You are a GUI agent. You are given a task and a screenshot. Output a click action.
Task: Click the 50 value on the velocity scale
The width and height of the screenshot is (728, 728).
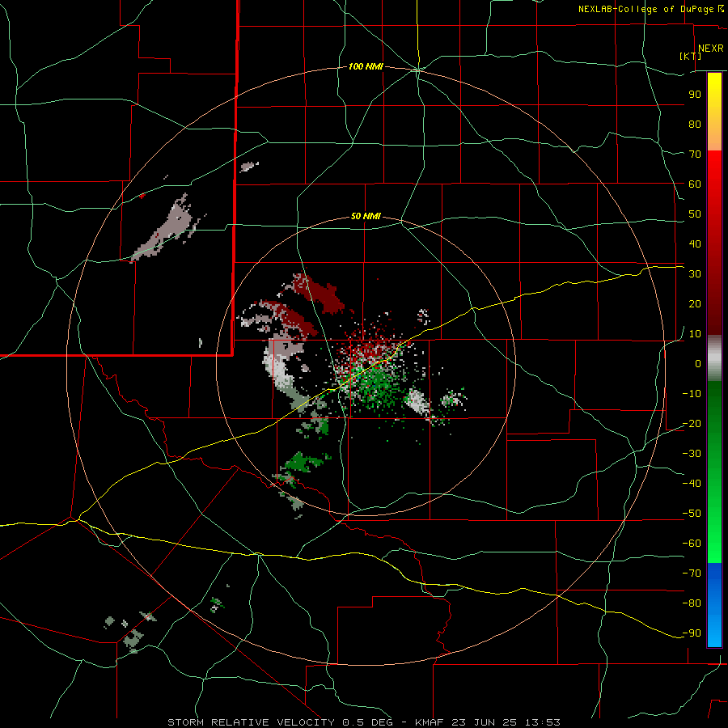click(695, 214)
